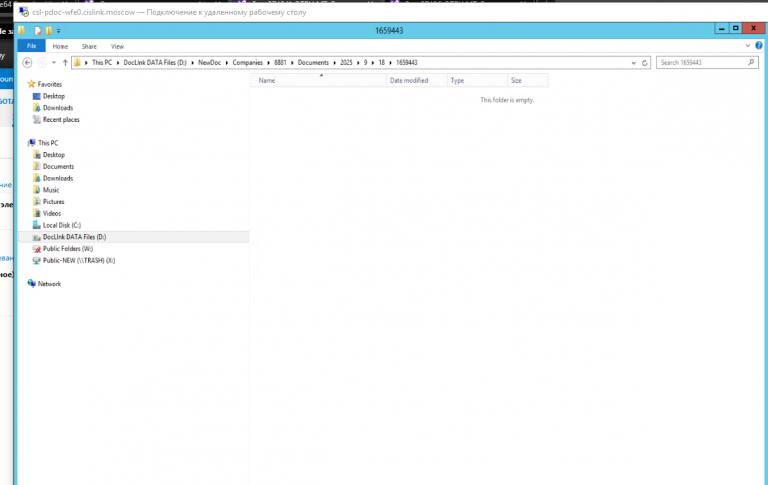Sort by the Size column header
Screen dimensions: 768x485
pyautogui.click(x=528, y=80)
